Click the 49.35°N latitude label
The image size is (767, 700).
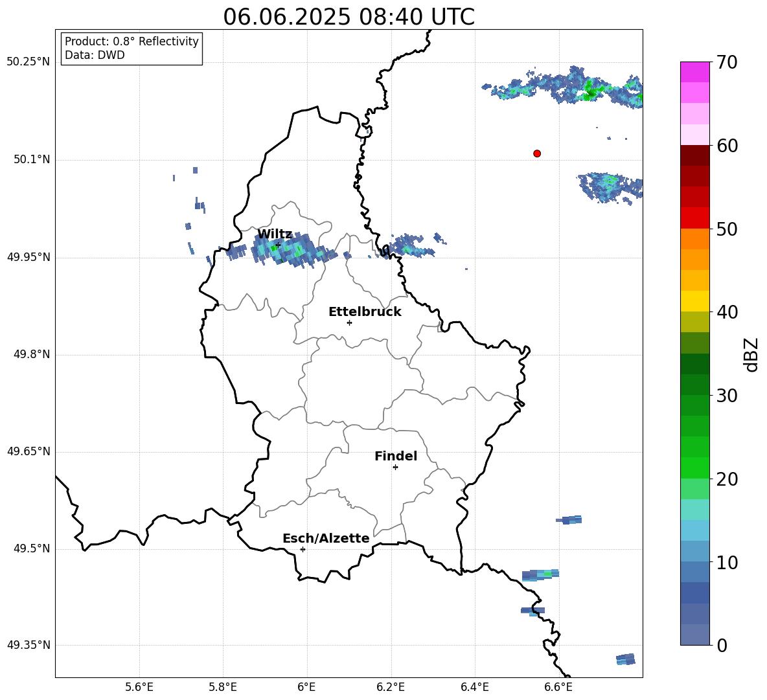coord(29,645)
